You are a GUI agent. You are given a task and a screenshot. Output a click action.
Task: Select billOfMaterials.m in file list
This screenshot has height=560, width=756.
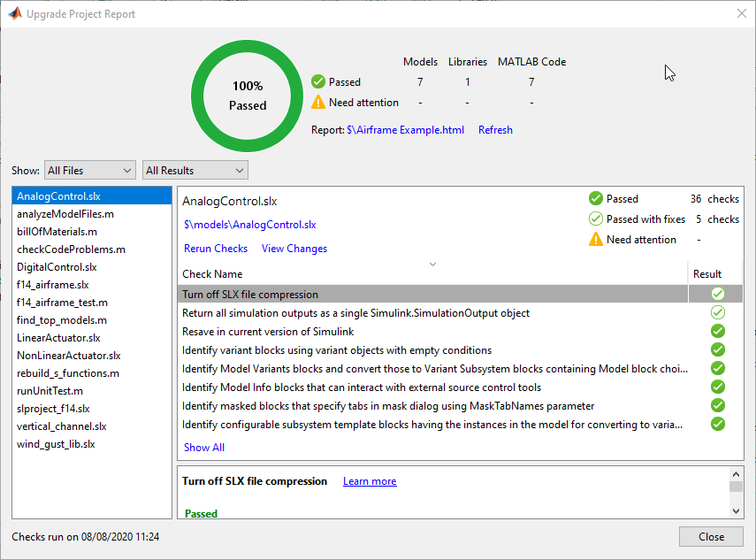coord(92,232)
